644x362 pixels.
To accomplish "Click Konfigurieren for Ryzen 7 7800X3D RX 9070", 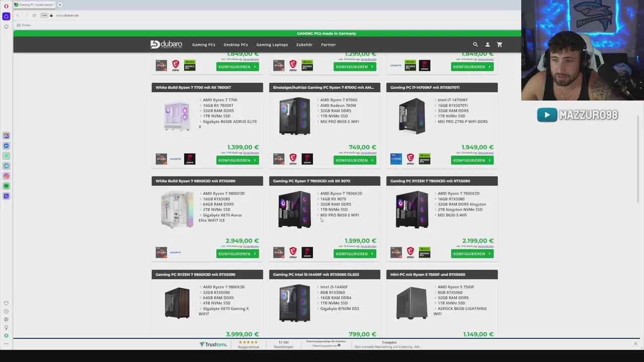I will click(x=355, y=253).
